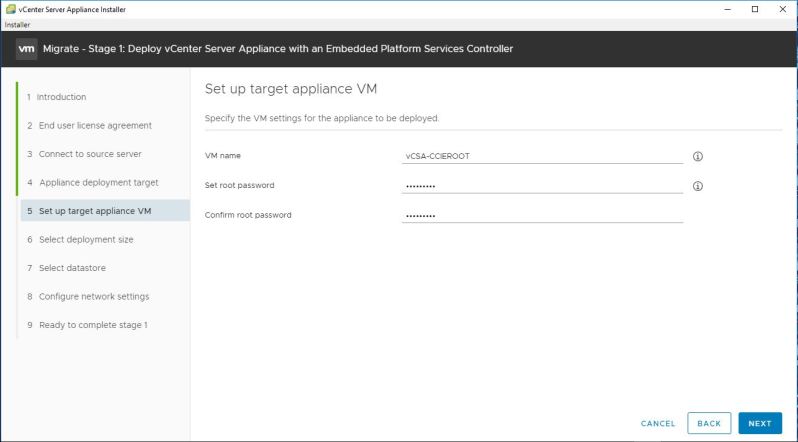
Task: Click the vCenter installer title bar icon
Action: point(10,9)
